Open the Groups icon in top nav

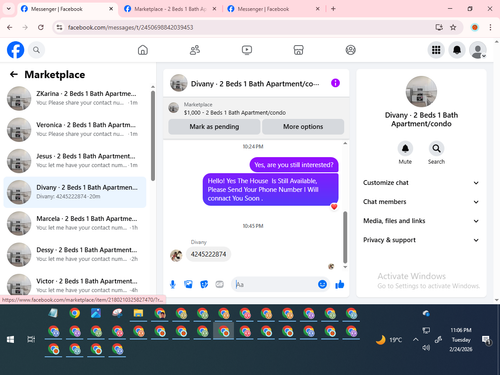click(x=350, y=50)
